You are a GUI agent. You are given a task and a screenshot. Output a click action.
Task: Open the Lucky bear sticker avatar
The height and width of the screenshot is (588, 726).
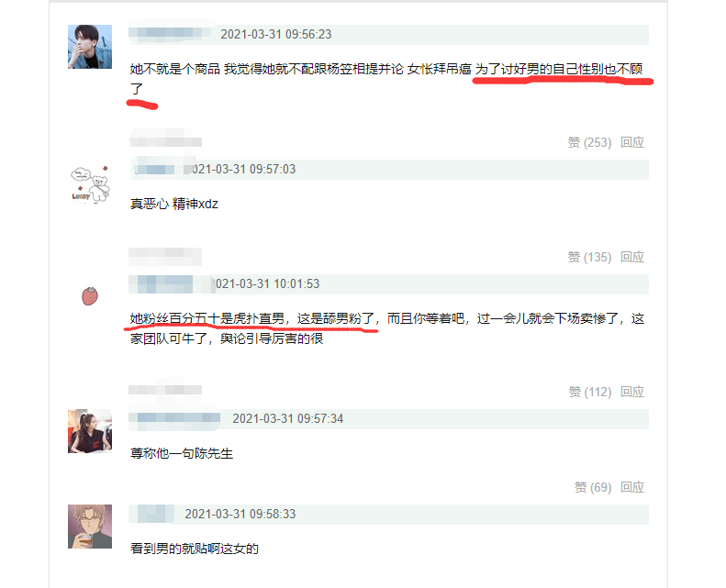(x=90, y=182)
